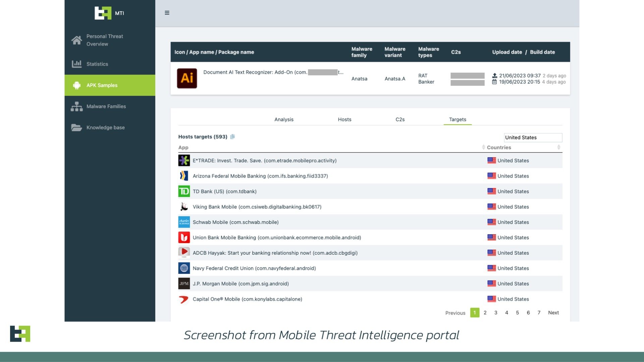Click Hosts targets (593) heading

203,137
